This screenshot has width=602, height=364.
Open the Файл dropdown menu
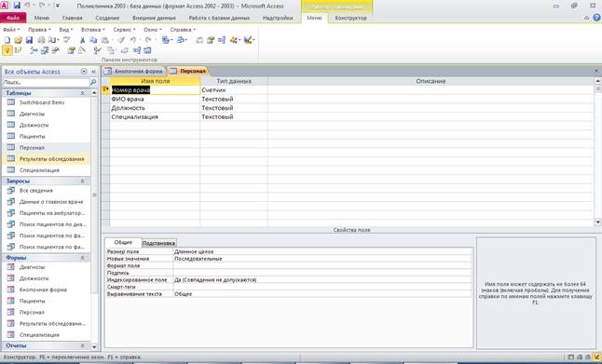click(x=11, y=30)
